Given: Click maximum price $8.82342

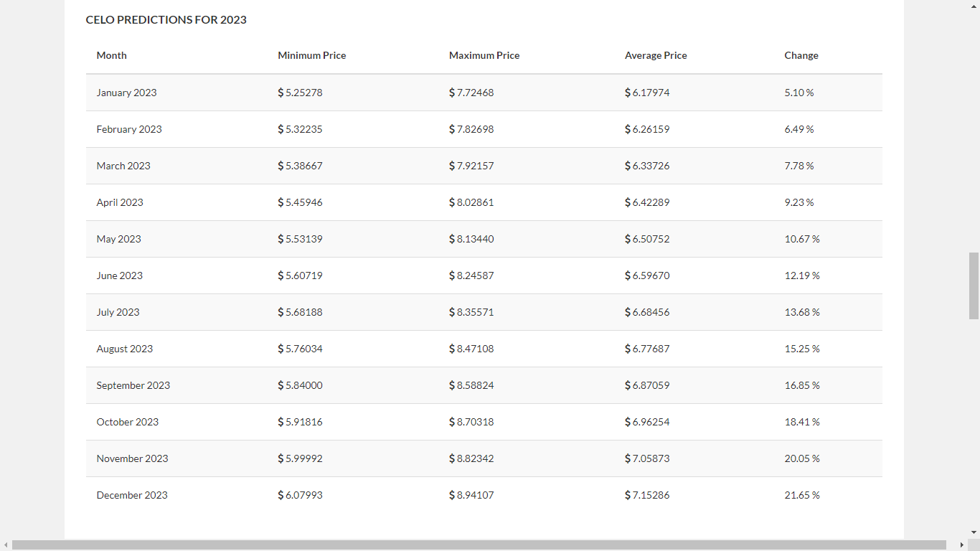Looking at the screenshot, I should [x=471, y=458].
